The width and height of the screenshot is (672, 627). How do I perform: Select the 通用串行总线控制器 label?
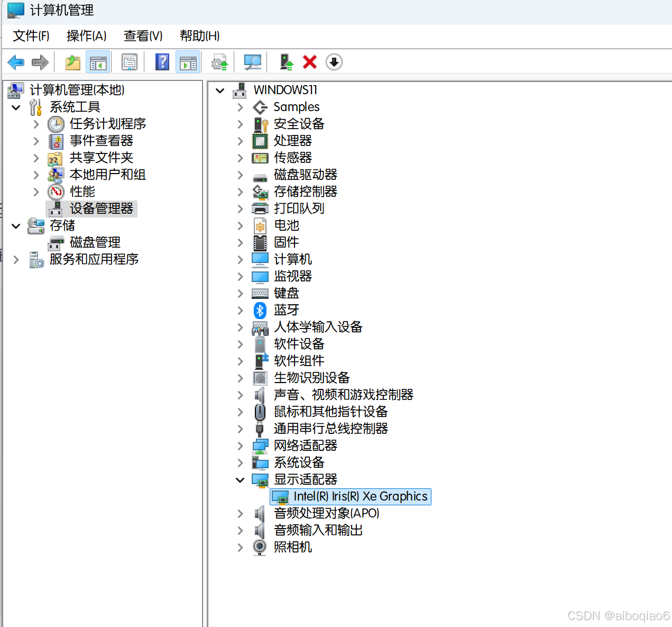pyautogui.click(x=331, y=429)
